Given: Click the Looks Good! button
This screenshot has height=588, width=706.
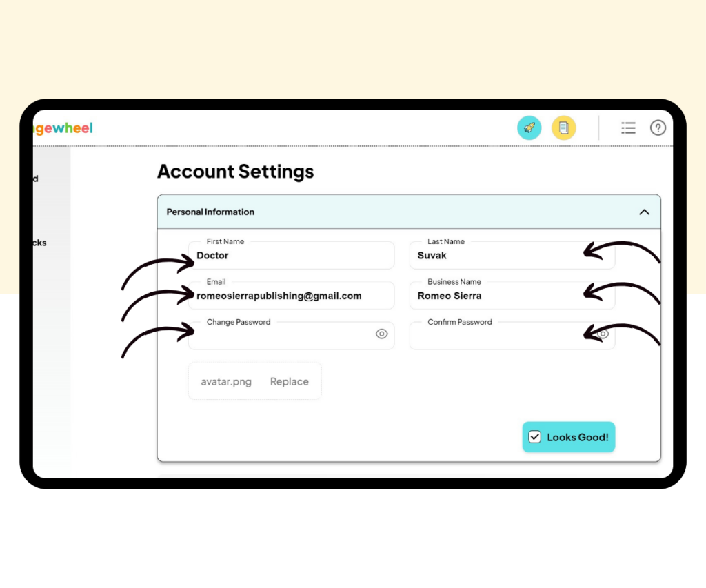Looking at the screenshot, I should [x=568, y=436].
